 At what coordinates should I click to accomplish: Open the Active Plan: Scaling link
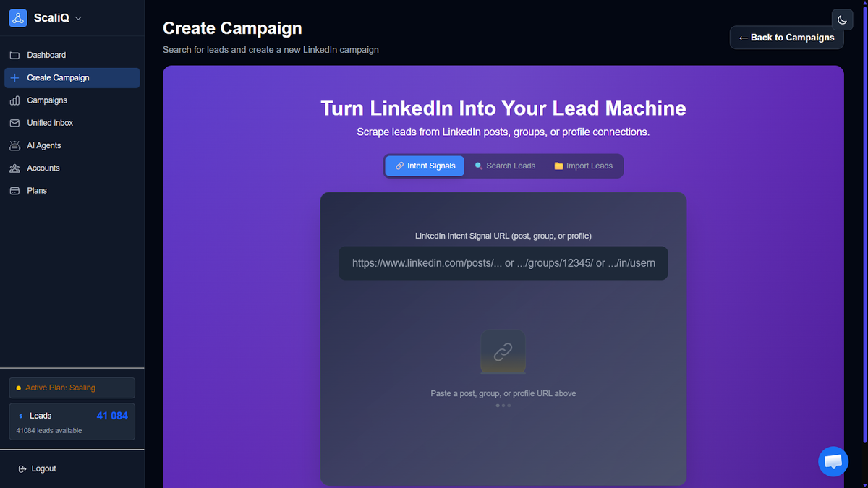[72, 388]
